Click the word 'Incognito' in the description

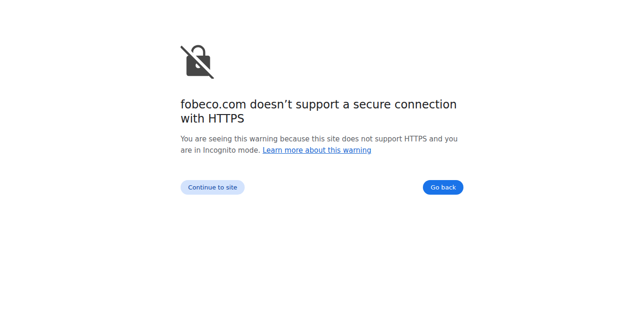(220, 150)
